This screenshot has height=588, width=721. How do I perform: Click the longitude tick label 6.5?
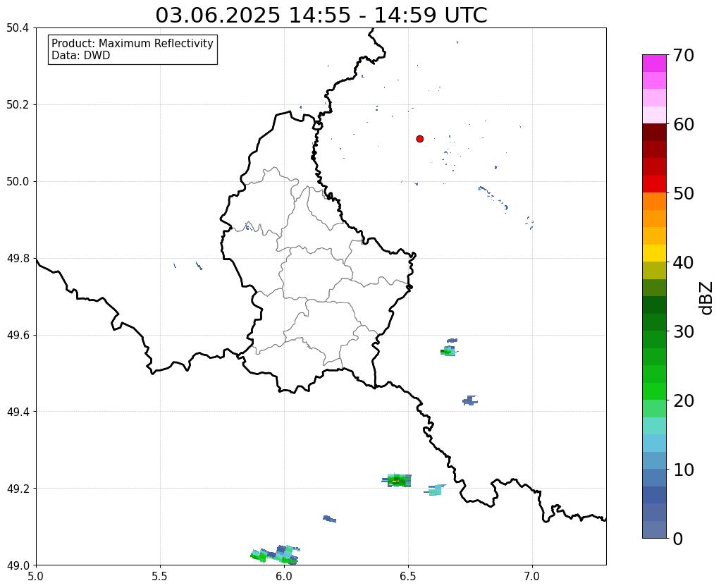click(408, 576)
